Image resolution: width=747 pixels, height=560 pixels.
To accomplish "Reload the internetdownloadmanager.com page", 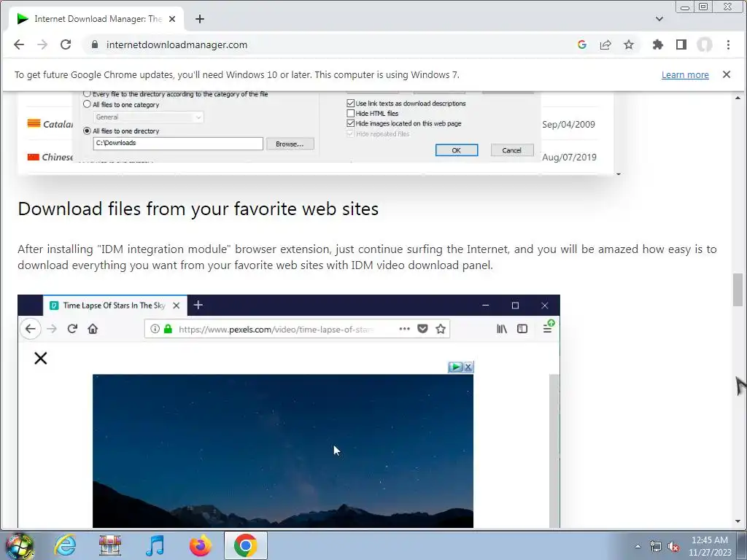I will tap(66, 44).
